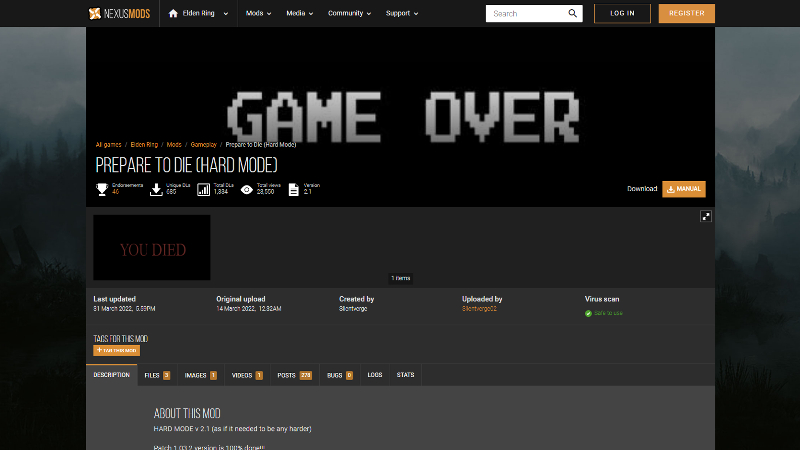Follow the Mods breadcrumb link
800x450 pixels.
click(174, 145)
